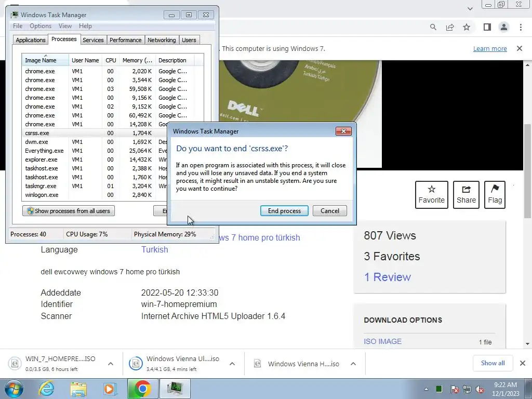The image size is (532, 399).
Task: Sort processes by Memory column
Action: [137, 60]
